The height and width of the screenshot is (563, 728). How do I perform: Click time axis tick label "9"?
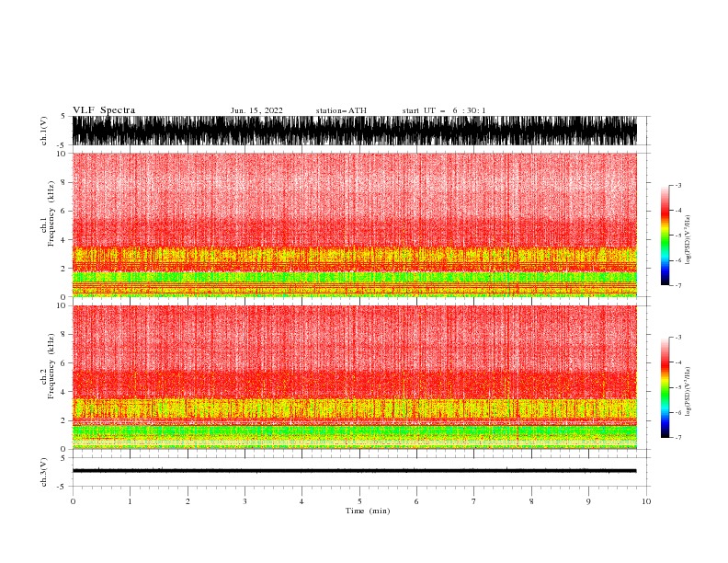[588, 501]
